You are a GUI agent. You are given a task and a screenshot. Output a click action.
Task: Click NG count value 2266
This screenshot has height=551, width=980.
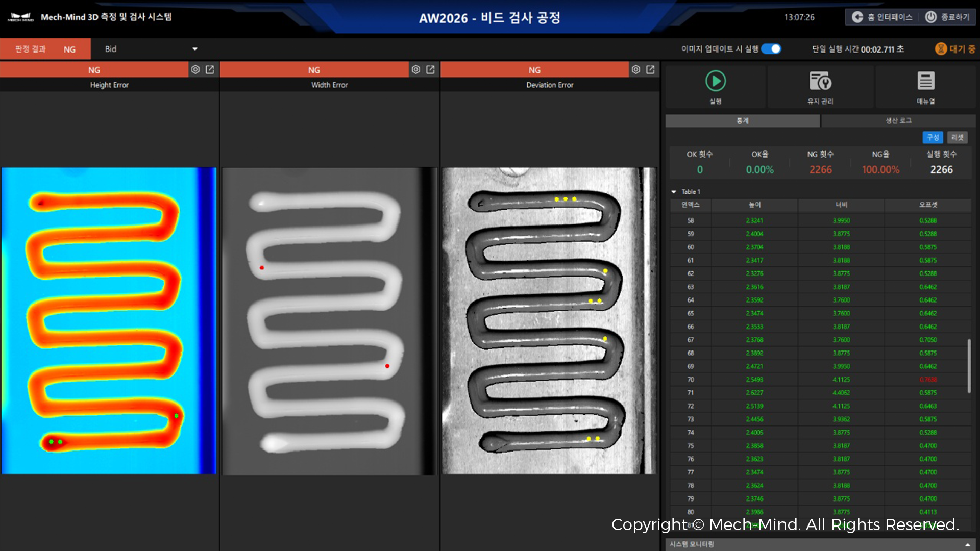tap(820, 170)
